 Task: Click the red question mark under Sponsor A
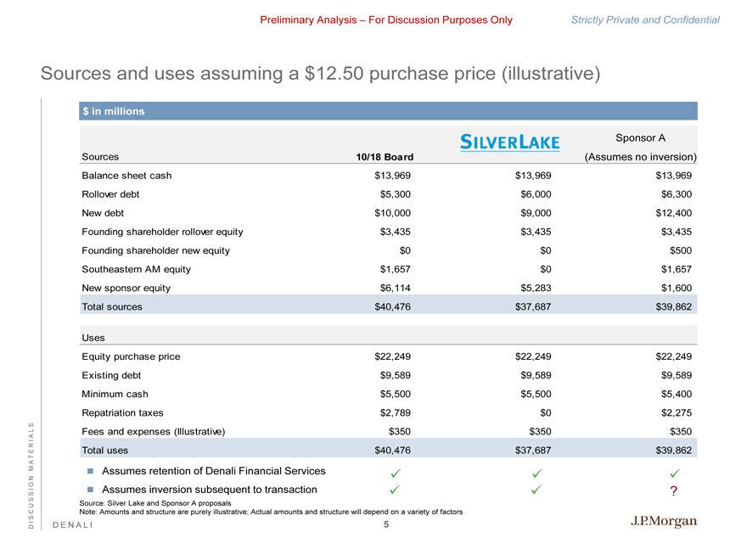tap(672, 491)
